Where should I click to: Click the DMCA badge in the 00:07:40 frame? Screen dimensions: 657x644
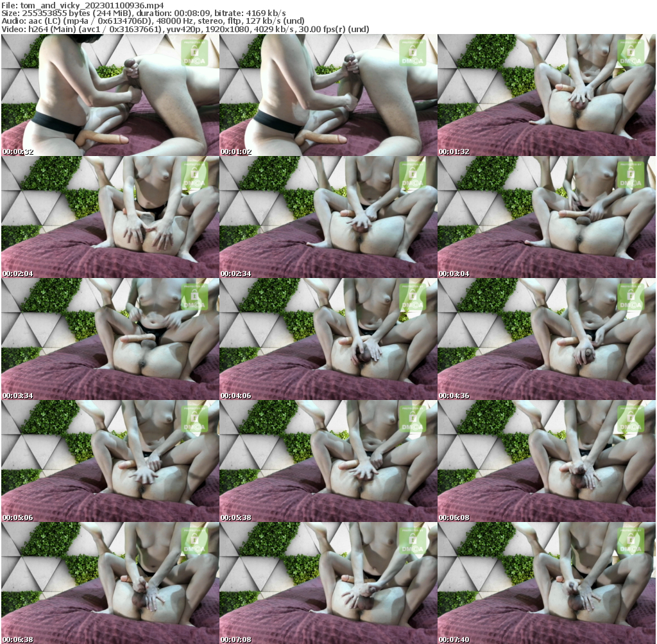(x=631, y=541)
